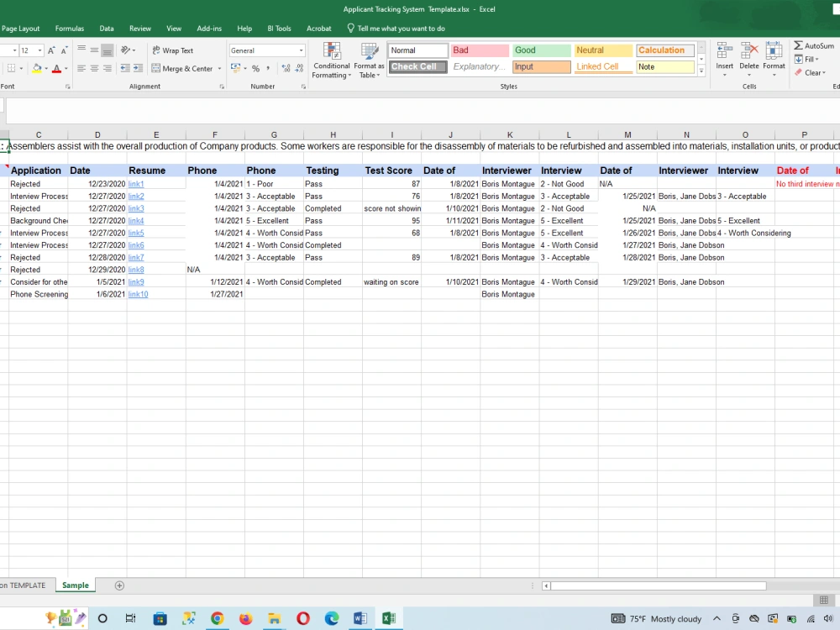Click the Tell me what you want to do box
The height and width of the screenshot is (630, 840).
pos(396,29)
